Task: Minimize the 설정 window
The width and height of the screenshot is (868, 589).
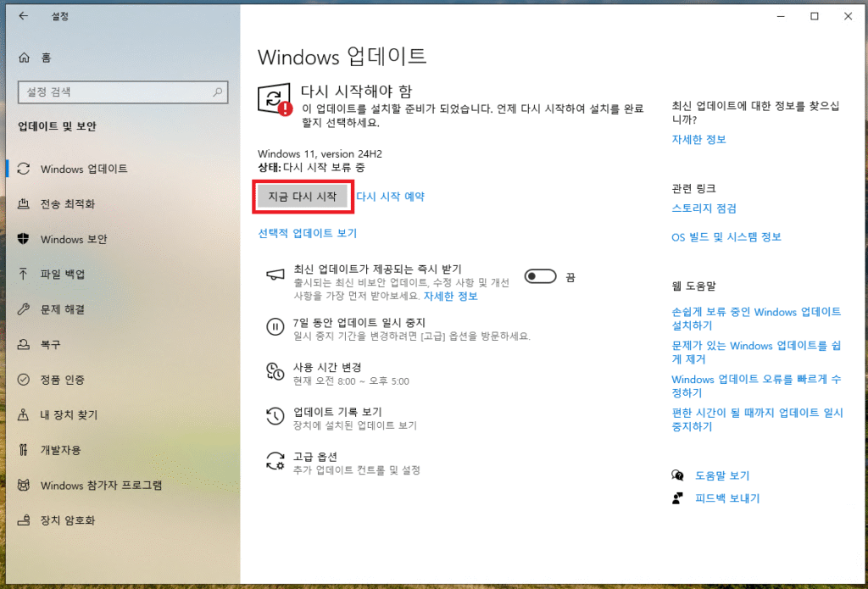Action: point(781,17)
